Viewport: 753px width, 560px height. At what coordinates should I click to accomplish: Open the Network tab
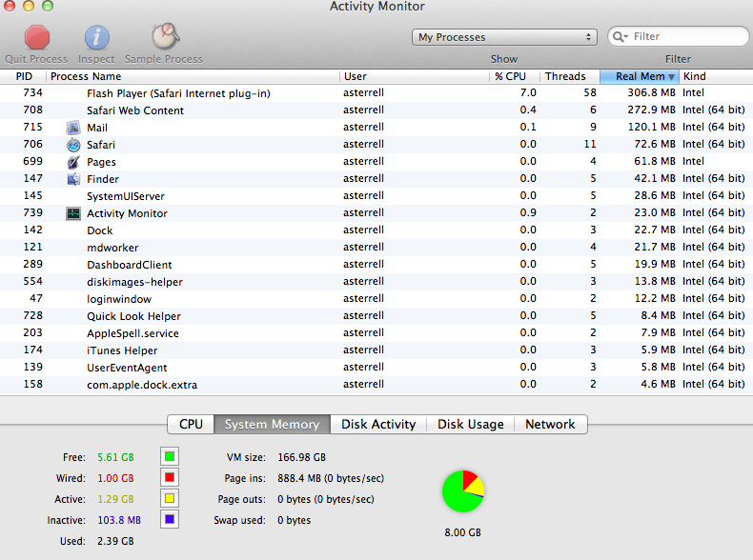550,424
